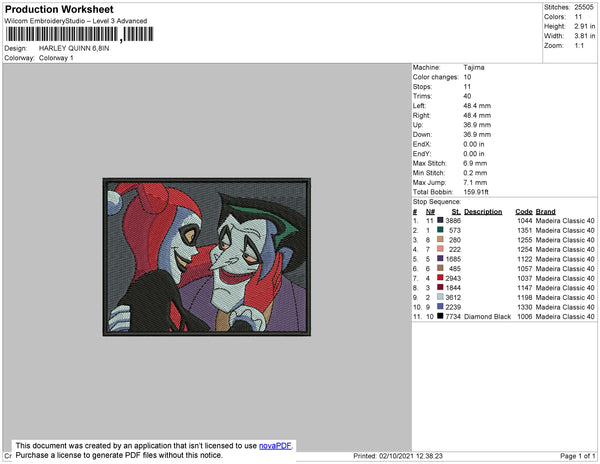Click the Max Jump value '7.1 mm'

[474, 182]
